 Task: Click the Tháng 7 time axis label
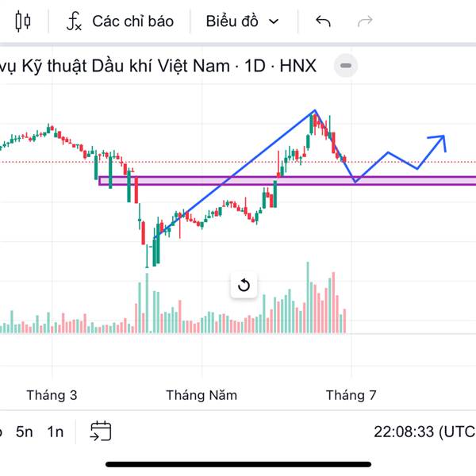coord(351,395)
